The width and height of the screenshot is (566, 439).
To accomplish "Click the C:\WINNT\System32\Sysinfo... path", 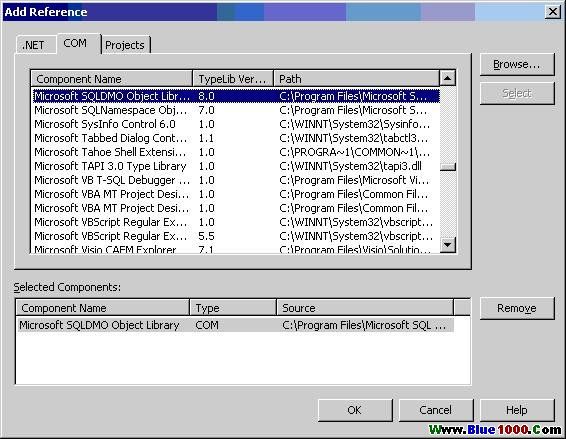I will (354, 124).
